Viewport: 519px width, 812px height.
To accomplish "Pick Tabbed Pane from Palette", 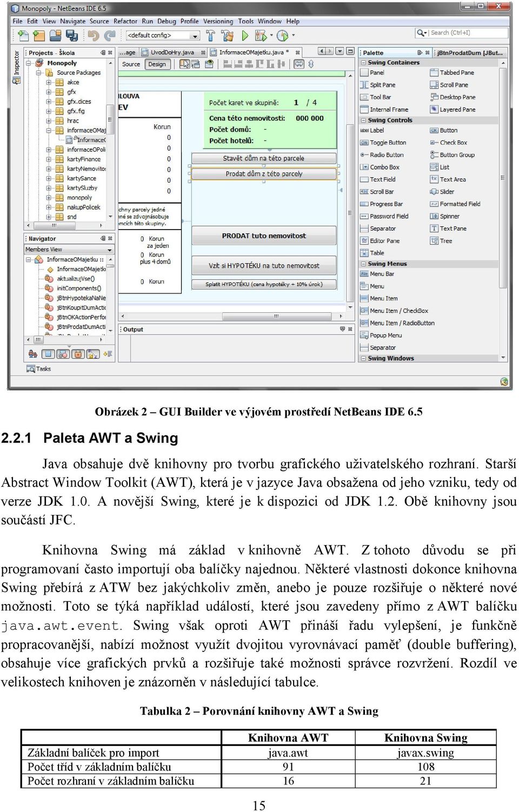I will [453, 72].
